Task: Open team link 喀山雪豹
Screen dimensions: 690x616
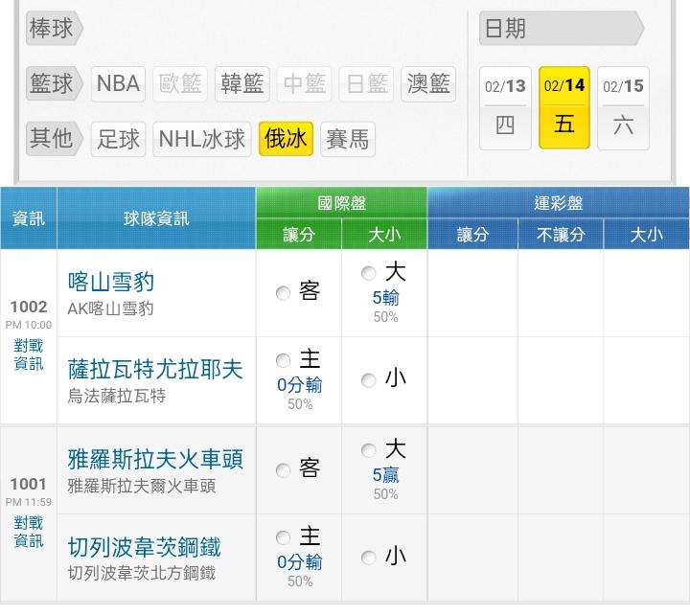Action: (x=111, y=282)
